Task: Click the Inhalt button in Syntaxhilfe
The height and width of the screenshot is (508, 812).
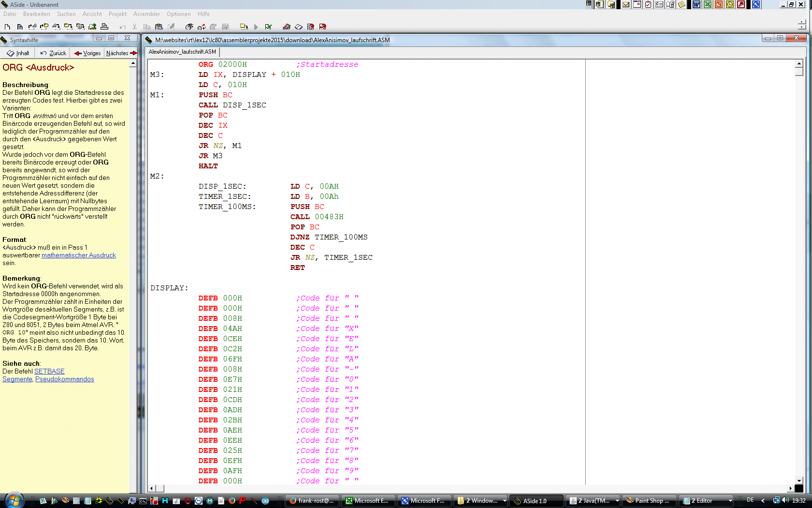Action: click(x=18, y=53)
